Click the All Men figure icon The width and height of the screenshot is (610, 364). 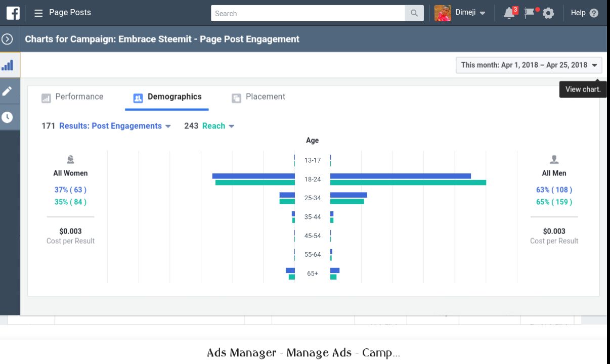pos(554,160)
